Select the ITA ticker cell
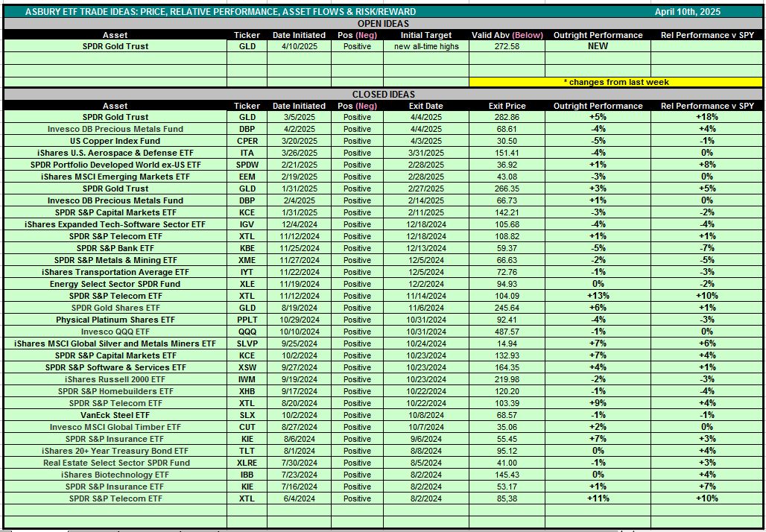Screen dimensions: 766x532 (247, 153)
